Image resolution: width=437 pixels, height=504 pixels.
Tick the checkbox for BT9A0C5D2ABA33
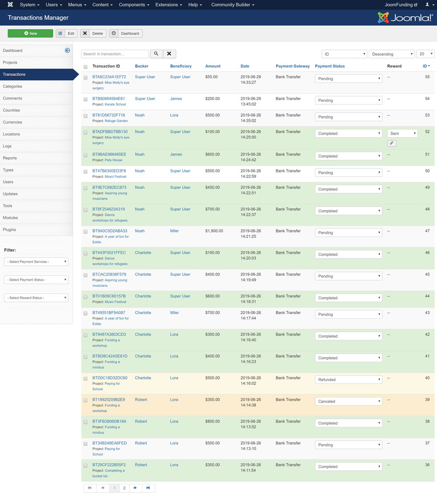tap(86, 231)
